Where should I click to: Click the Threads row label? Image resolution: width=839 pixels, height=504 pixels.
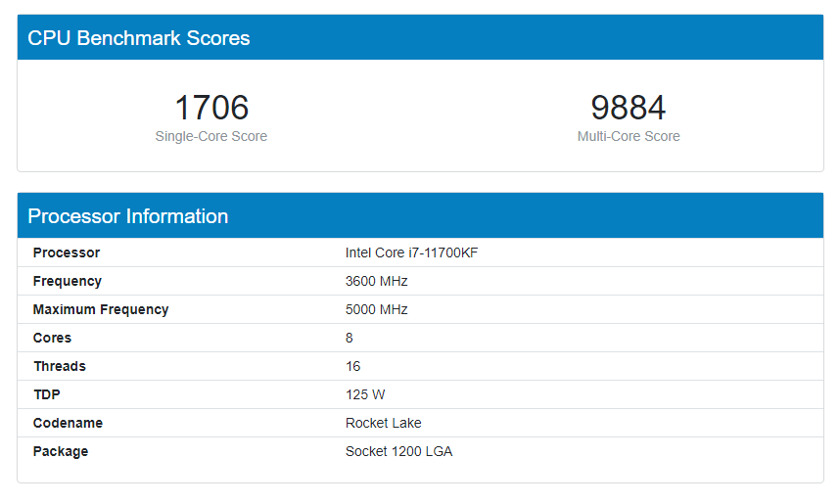tap(60, 366)
